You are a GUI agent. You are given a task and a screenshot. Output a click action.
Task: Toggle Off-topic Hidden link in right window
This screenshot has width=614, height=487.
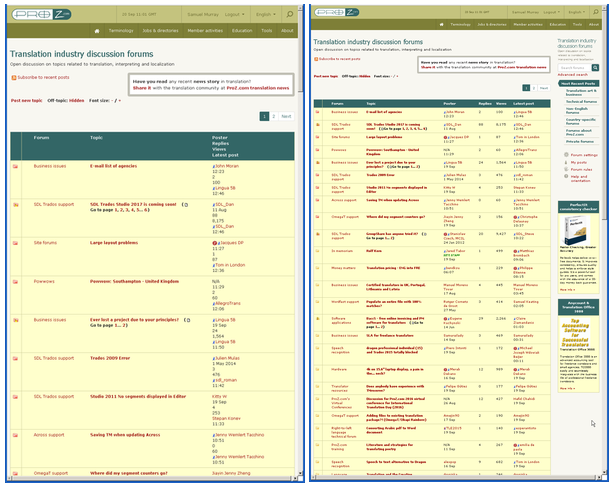click(x=365, y=76)
